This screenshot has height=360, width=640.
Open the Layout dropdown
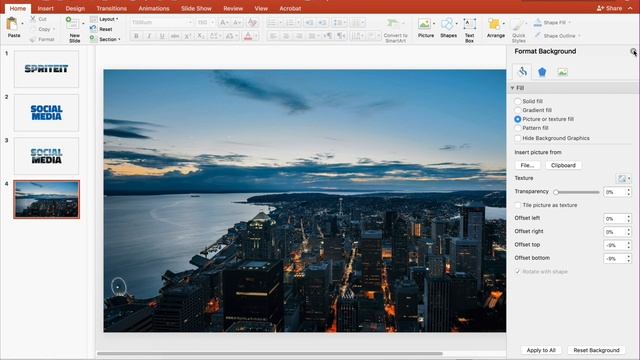click(104, 19)
